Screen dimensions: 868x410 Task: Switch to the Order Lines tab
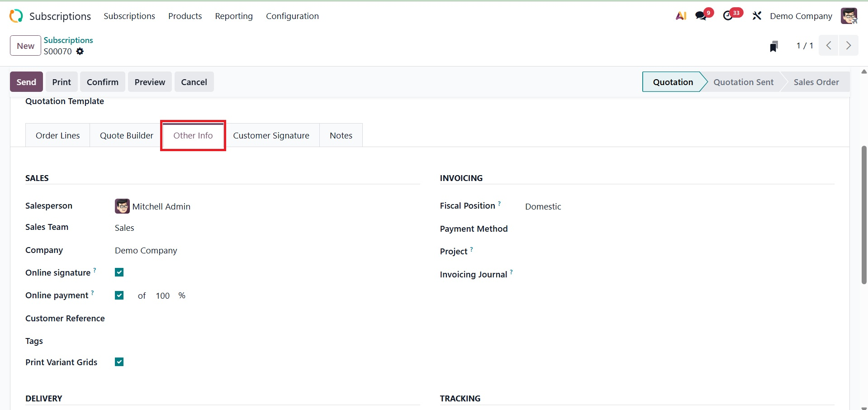(57, 135)
